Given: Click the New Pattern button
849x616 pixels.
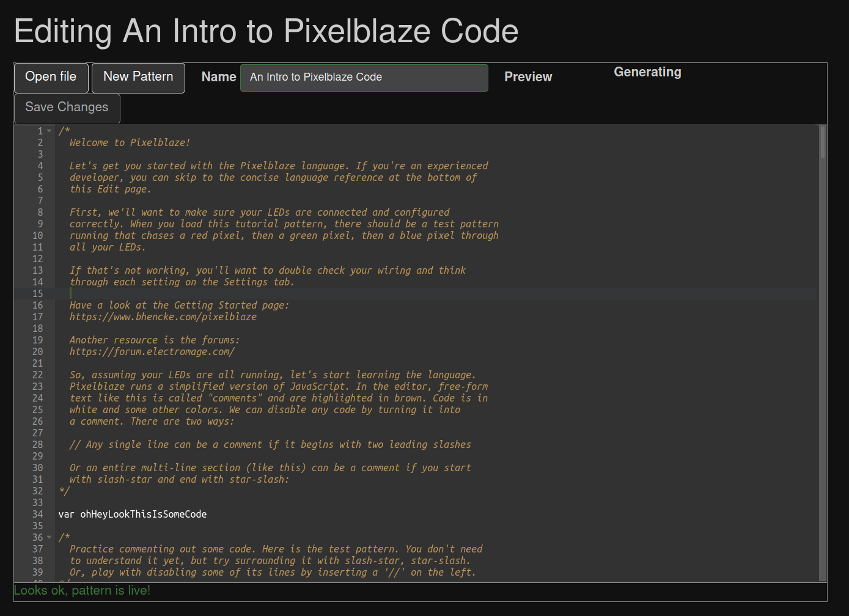Looking at the screenshot, I should [138, 78].
